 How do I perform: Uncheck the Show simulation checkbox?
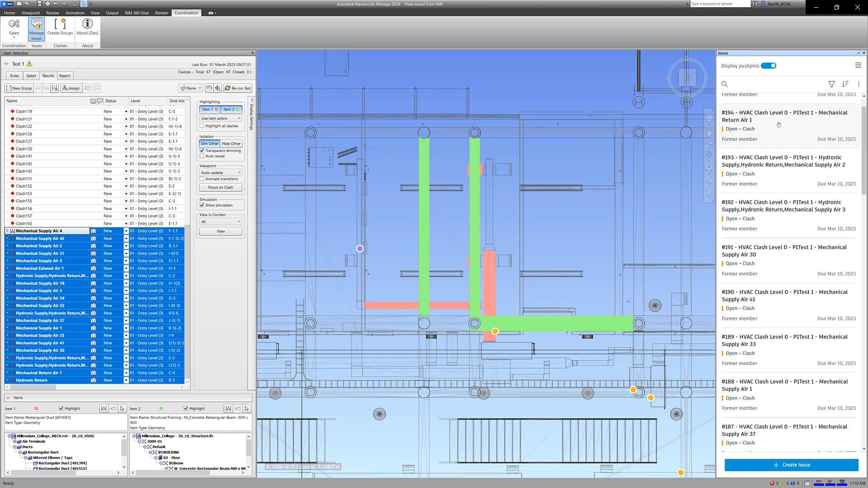[202, 205]
